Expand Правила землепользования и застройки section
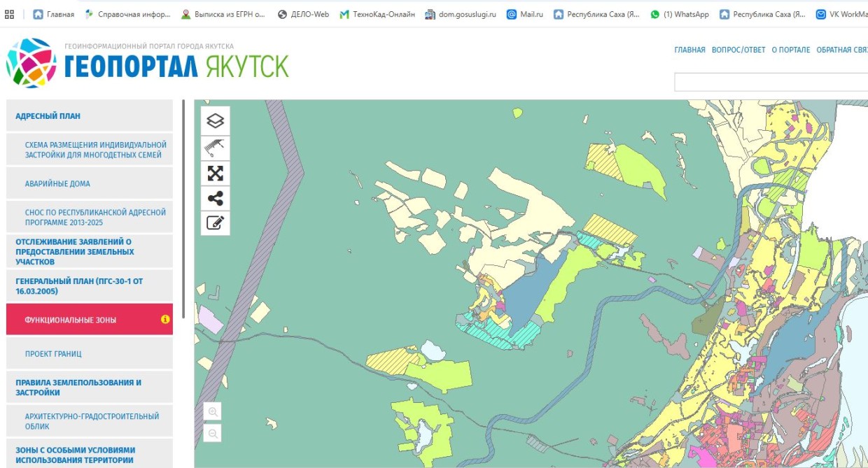Viewport: 868px width, 468px height. click(x=78, y=388)
